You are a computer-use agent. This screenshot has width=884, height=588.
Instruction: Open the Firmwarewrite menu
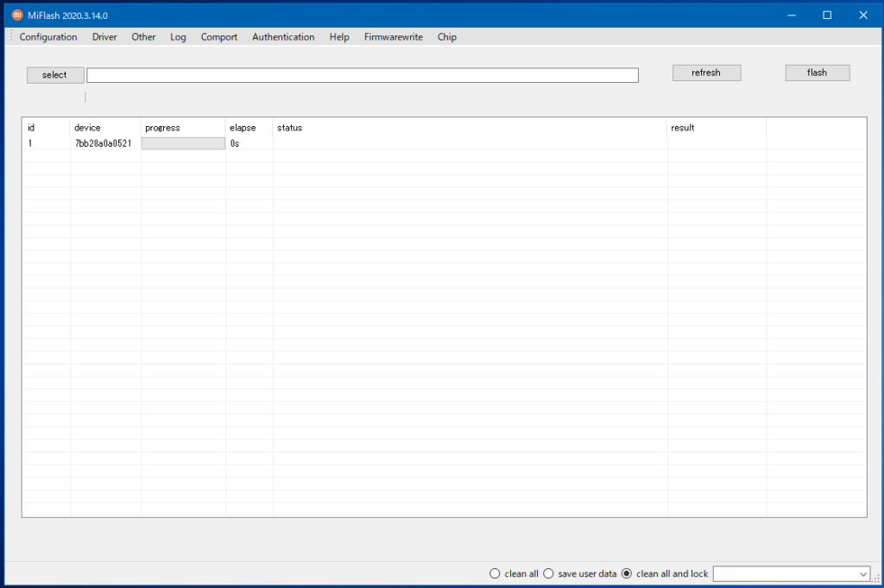[393, 36]
